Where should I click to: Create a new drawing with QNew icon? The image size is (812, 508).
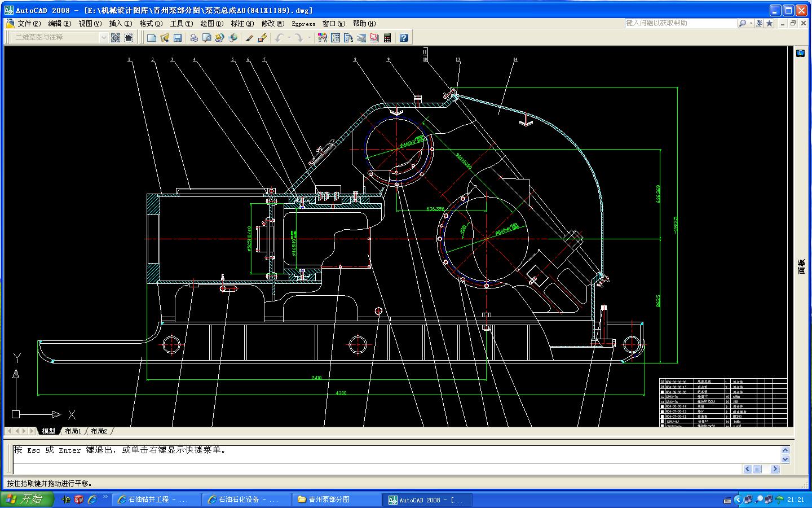coord(152,38)
